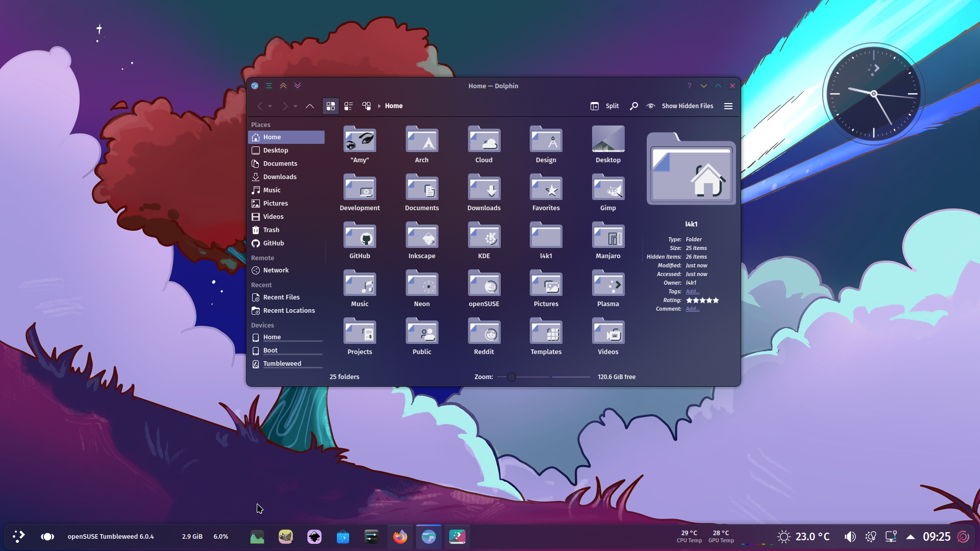Click the search magnifier icon in toolbar

tap(633, 106)
